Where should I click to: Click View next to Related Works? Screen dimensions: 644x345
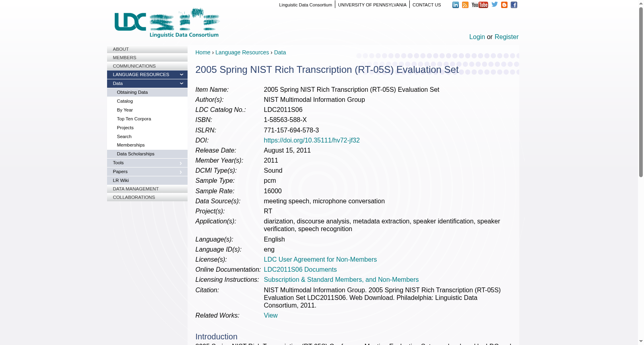(270, 316)
